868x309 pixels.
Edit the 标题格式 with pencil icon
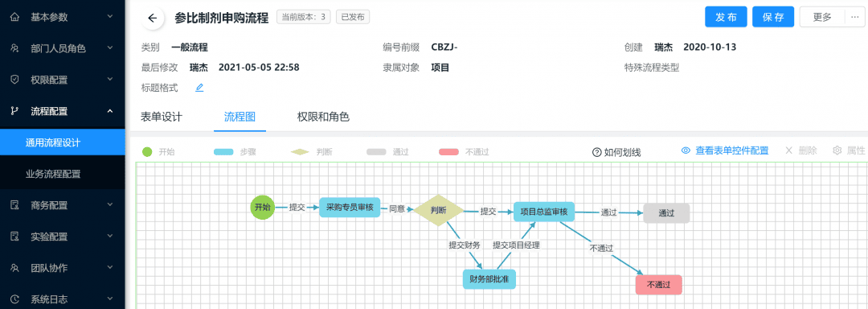[199, 88]
